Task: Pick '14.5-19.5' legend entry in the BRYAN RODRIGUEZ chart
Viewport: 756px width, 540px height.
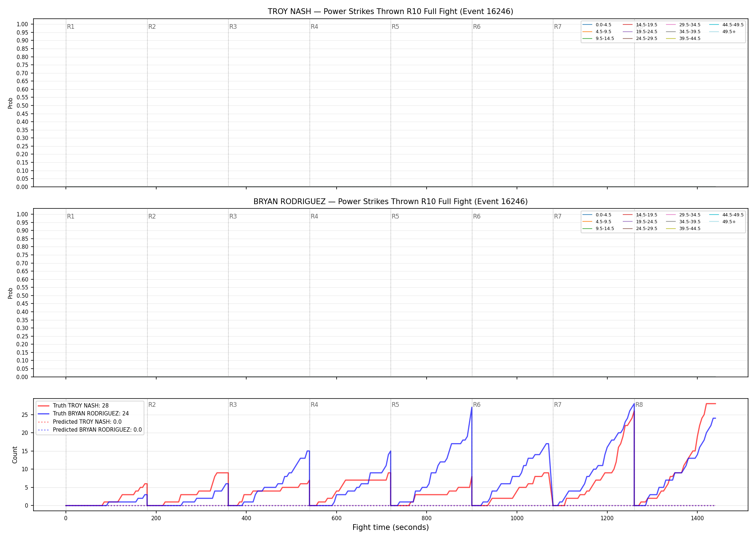Action: [640, 215]
